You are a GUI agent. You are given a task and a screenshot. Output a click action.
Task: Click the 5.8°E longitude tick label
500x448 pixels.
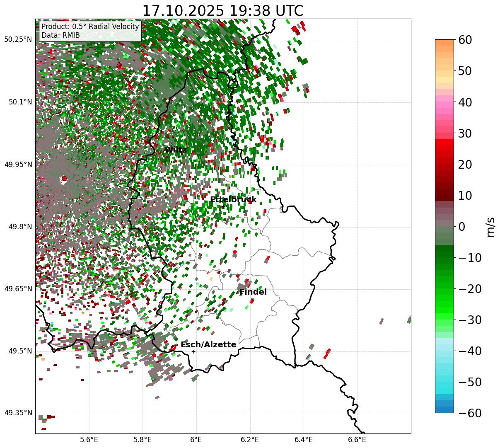(143, 439)
